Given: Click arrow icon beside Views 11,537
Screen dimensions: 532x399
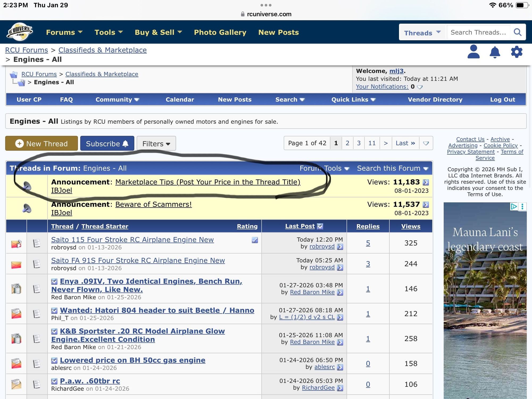Looking at the screenshot, I should point(426,205).
